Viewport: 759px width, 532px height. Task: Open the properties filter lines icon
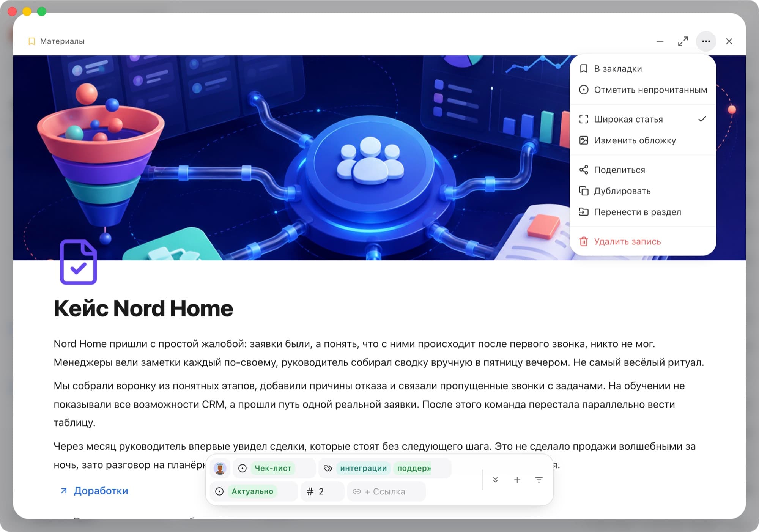click(x=539, y=480)
